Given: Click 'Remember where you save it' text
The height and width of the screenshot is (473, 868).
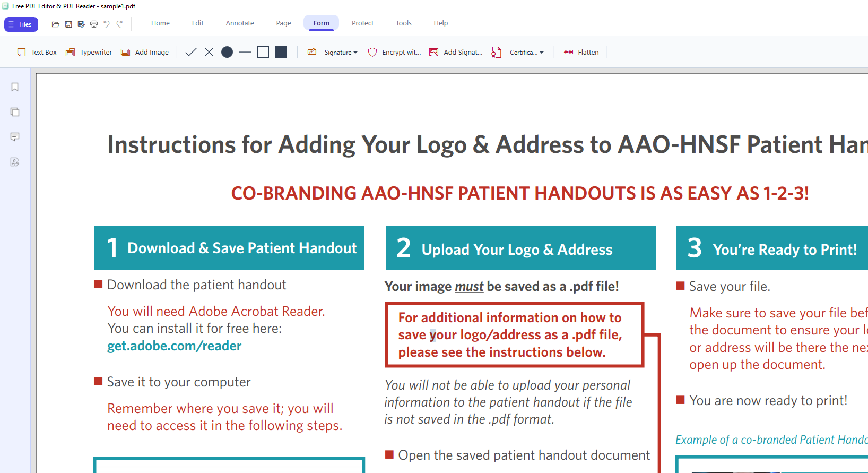Looking at the screenshot, I should click(225, 417).
